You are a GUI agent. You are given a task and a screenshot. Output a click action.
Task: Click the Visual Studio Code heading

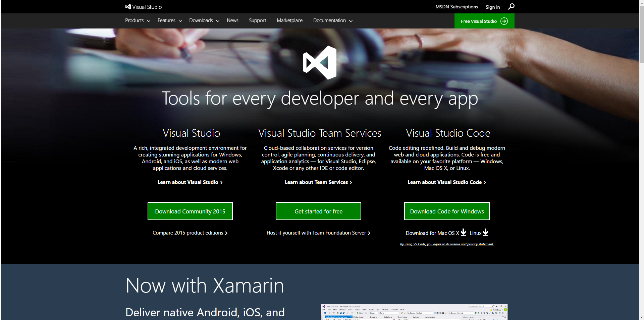click(448, 133)
